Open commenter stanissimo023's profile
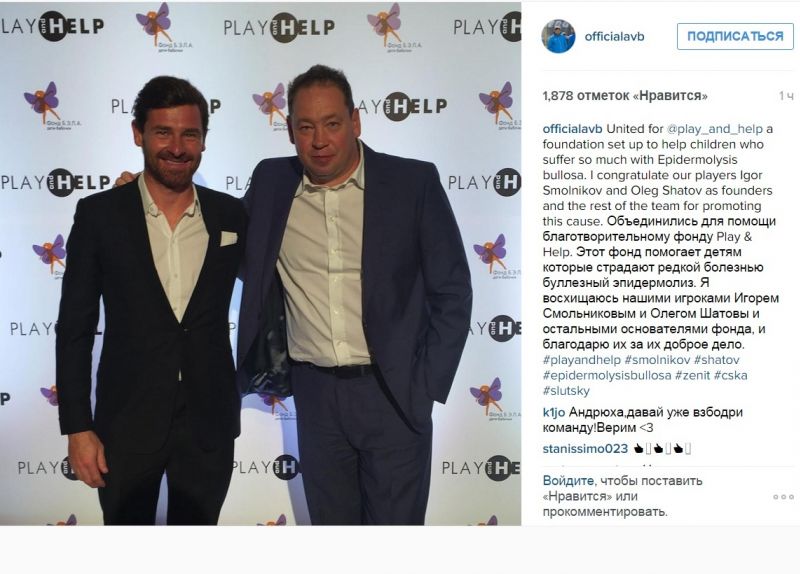 pos(585,449)
